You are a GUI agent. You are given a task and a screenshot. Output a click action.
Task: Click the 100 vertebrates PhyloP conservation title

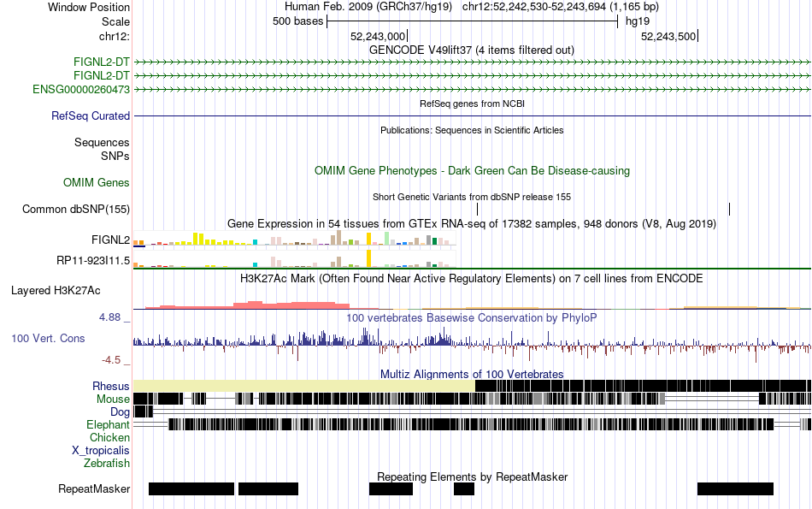pyautogui.click(x=472, y=317)
